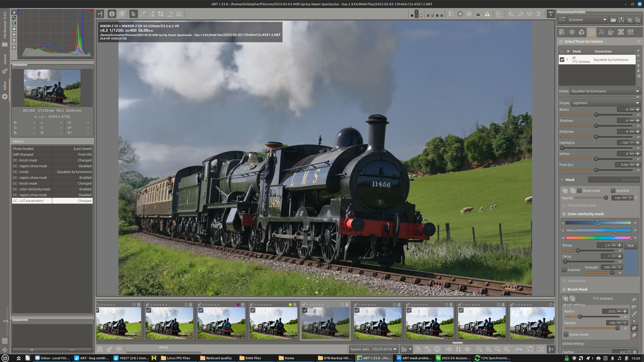Click the Pick button for color similarity
Viewport: 644px width, 362px height.
point(630,246)
